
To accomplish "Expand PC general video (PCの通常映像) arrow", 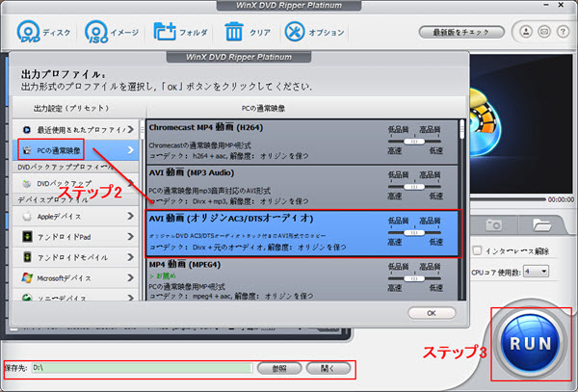I will 130,150.
